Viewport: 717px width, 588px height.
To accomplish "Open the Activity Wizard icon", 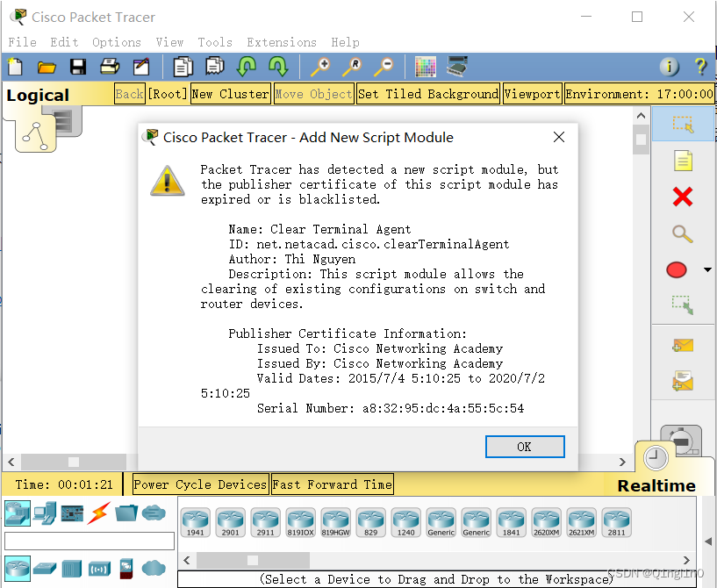I will click(141, 67).
